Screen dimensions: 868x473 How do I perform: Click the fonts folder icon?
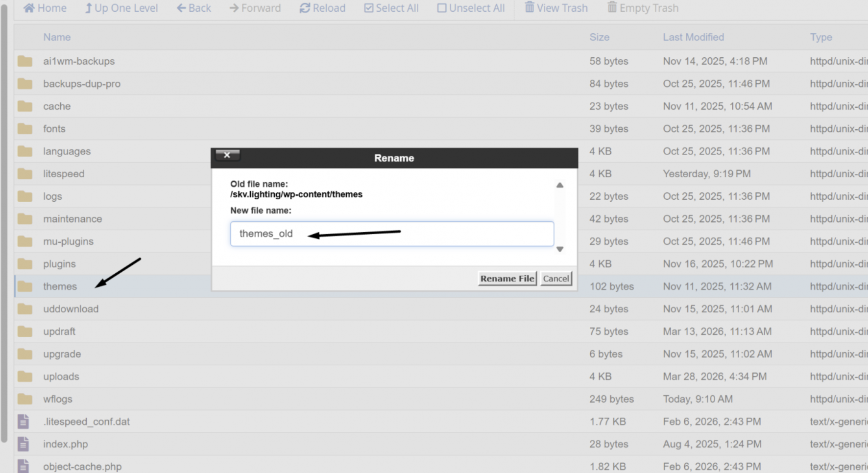click(25, 129)
